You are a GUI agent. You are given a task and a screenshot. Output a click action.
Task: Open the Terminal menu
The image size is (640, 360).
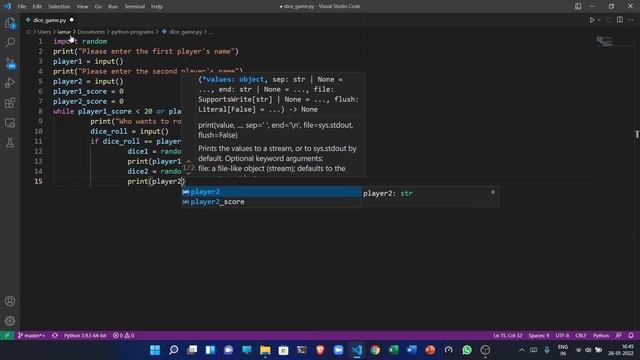(x=134, y=7)
